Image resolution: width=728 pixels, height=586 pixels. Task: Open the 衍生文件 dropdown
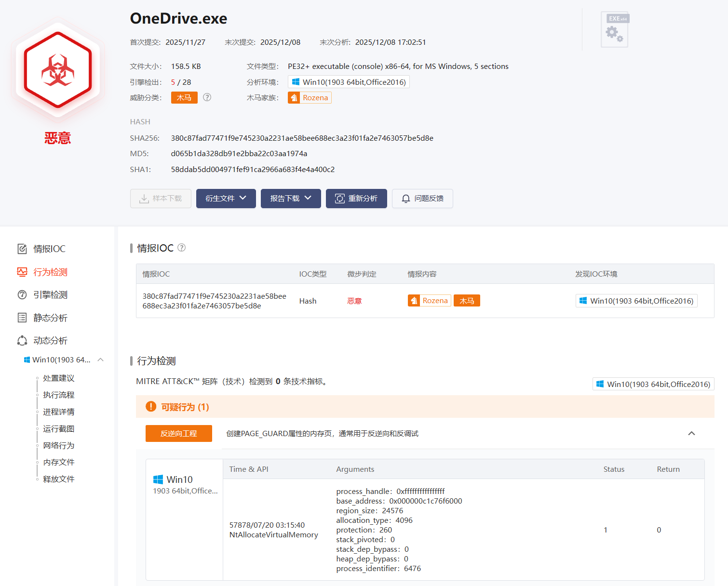point(226,199)
